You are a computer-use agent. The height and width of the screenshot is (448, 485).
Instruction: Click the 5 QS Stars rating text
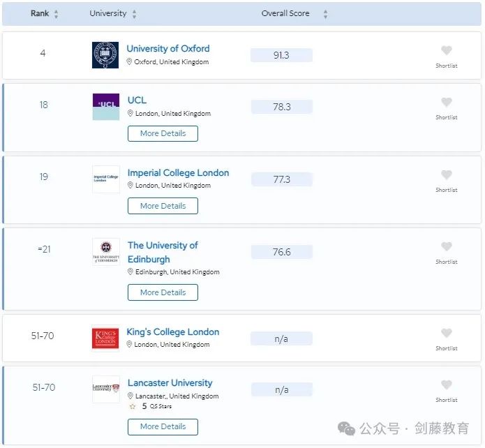pos(156,406)
